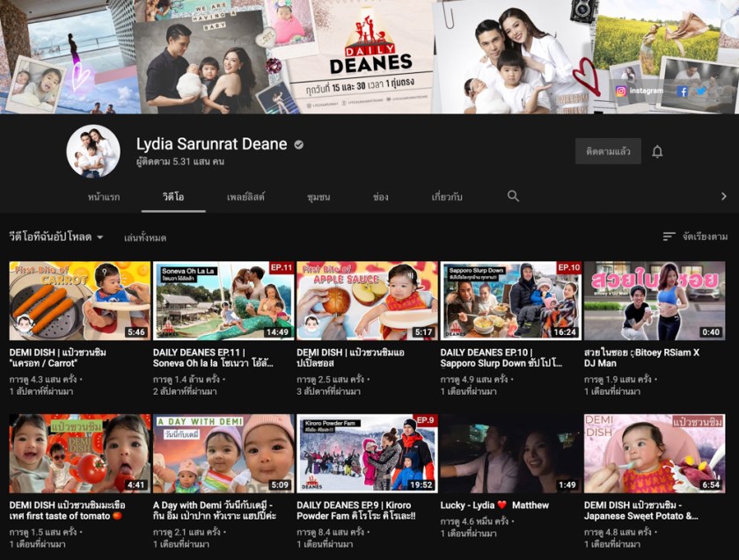This screenshot has width=739, height=560.
Task: Click the Facebook icon in the banner
Action: tap(682, 91)
